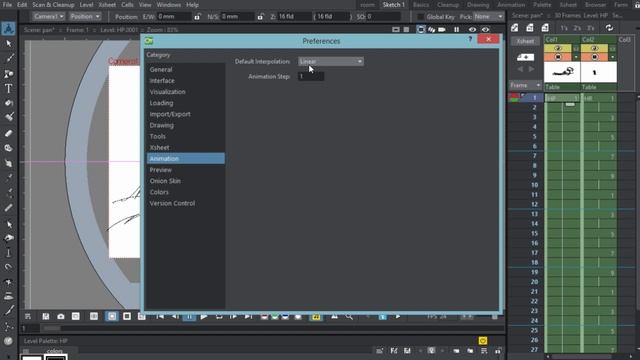
Task: Click the refresh/repeat icon in Xsheet toolbar
Action: (x=609, y=28)
